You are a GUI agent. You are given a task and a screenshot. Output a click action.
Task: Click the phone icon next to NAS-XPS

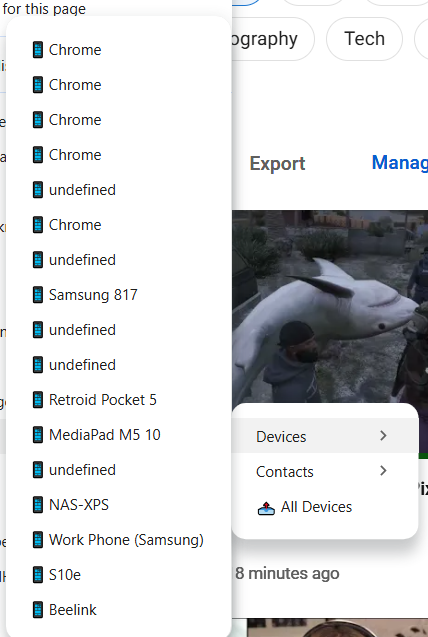tap(38, 505)
